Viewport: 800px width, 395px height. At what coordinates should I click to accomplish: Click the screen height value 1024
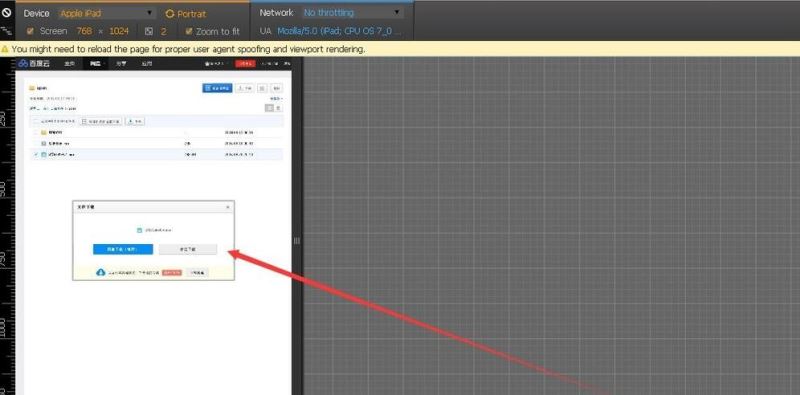[119, 31]
